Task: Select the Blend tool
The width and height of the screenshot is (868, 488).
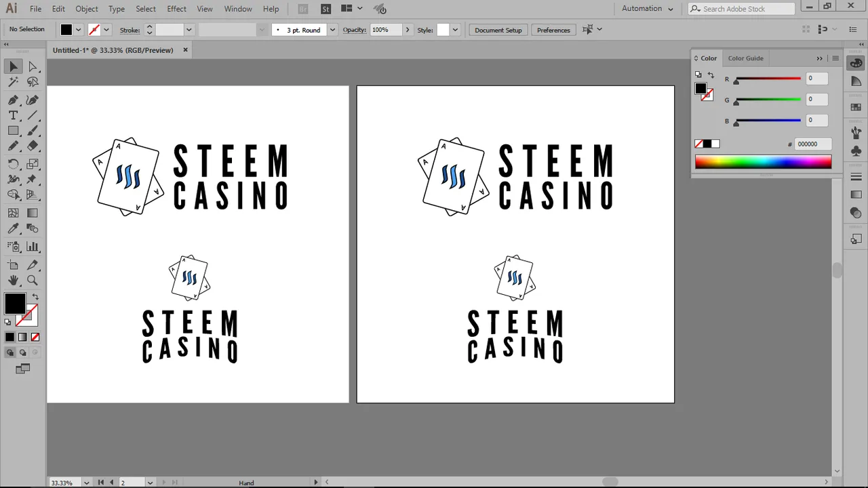Action: pyautogui.click(x=33, y=228)
